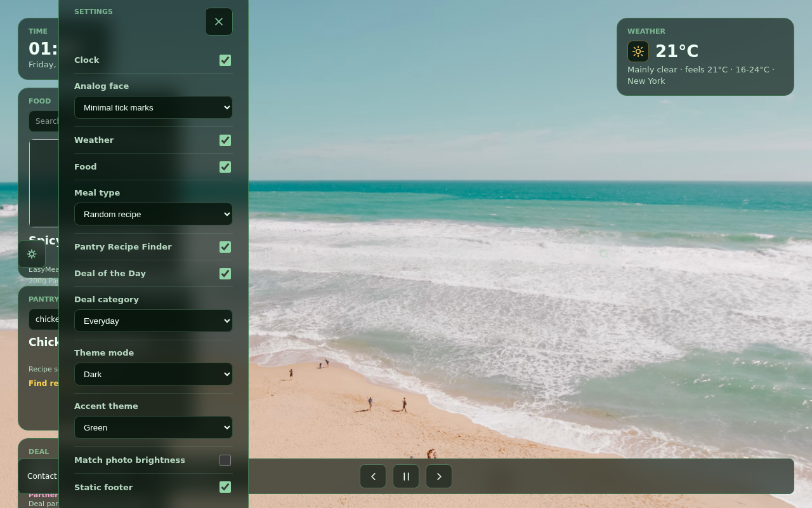Viewport: 812px width, 508px height.
Task: Click the weather sun icon
Action: (638, 51)
